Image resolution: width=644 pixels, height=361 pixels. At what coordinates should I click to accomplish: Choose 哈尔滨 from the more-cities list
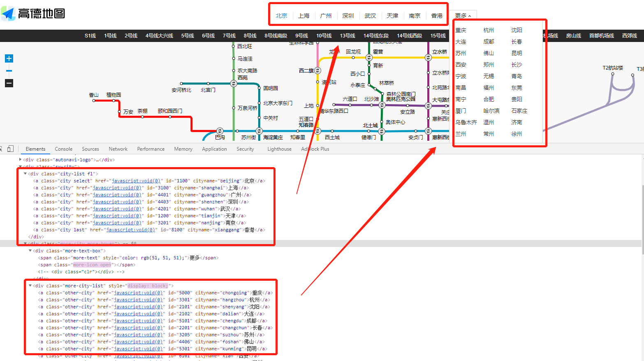(491, 111)
